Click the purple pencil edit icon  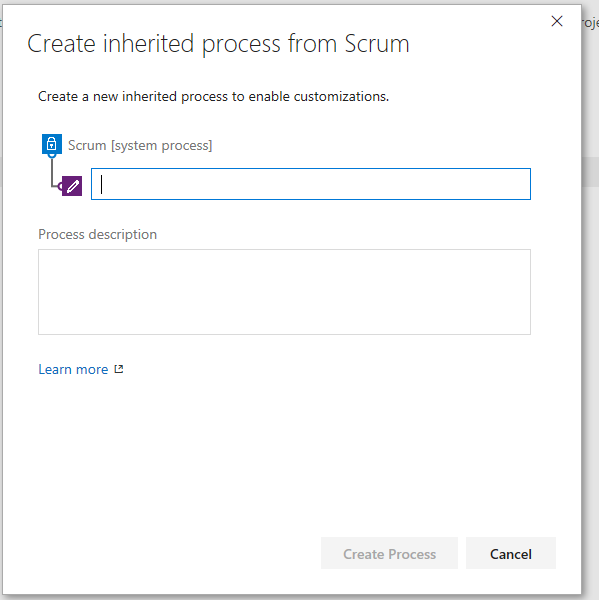[x=72, y=186]
